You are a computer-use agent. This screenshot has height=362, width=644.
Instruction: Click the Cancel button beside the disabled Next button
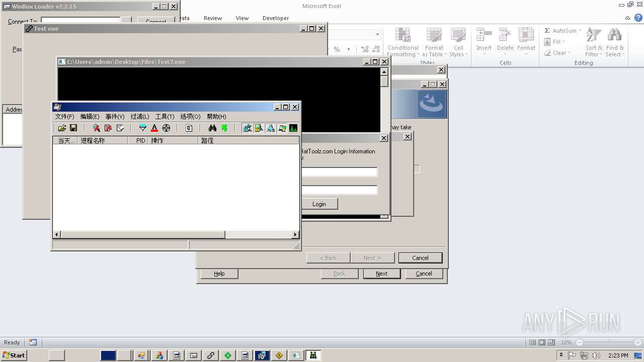click(x=420, y=258)
